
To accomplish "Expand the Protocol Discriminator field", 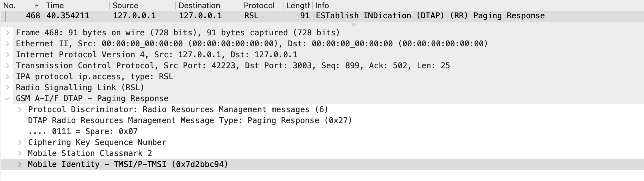I will tap(20, 109).
